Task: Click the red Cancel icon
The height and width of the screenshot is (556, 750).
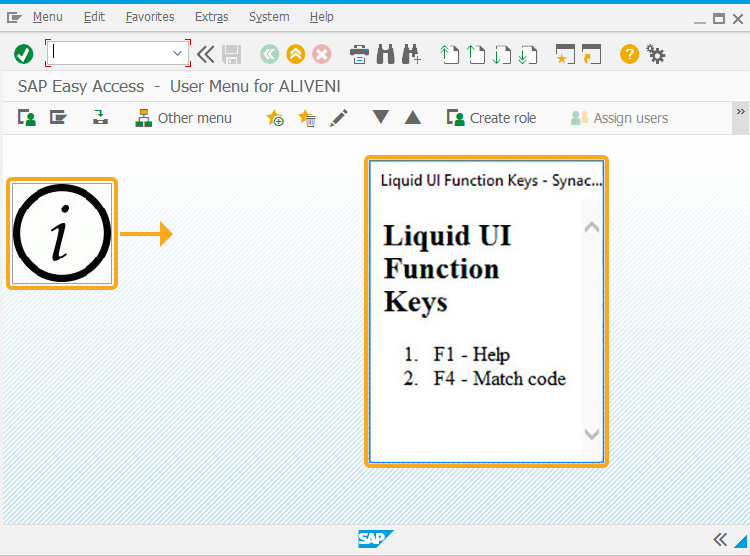Action: (x=322, y=54)
